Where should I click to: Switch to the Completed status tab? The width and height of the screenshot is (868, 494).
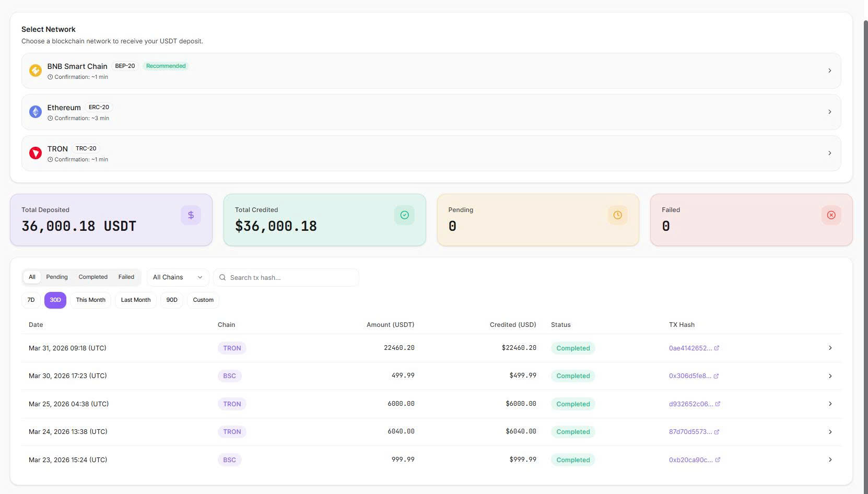click(93, 277)
